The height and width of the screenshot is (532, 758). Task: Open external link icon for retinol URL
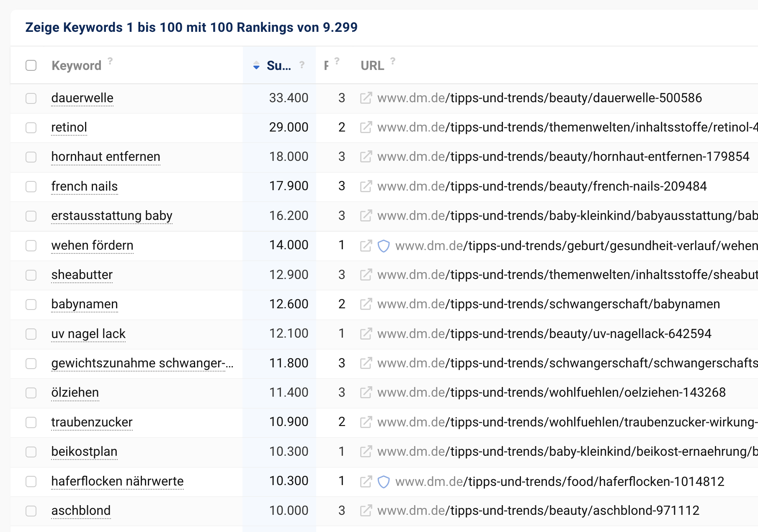pyautogui.click(x=366, y=127)
